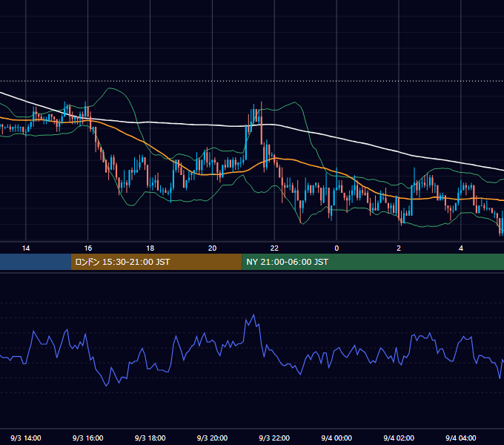Click the 9/3 14:00 time label
The image size is (504, 445).
[26, 438]
